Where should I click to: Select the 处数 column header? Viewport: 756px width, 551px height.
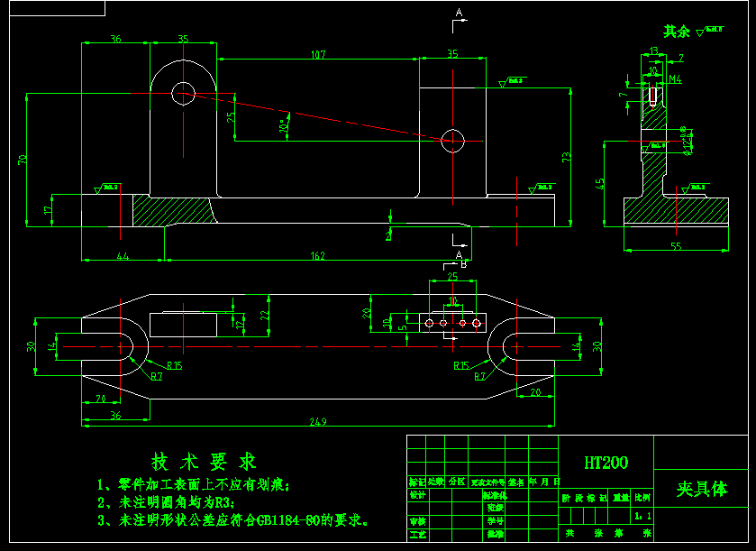coord(435,482)
